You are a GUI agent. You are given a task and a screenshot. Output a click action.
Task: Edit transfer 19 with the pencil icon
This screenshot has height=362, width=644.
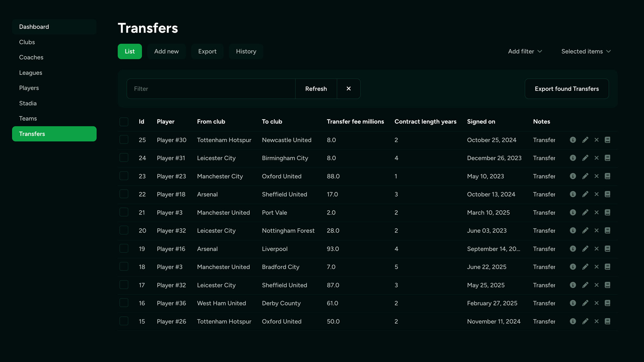point(585,249)
